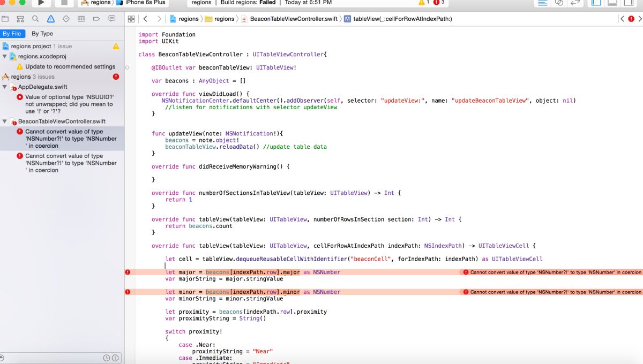
Task: Open the regions scheme selector in toolbar
Action: point(95,3)
